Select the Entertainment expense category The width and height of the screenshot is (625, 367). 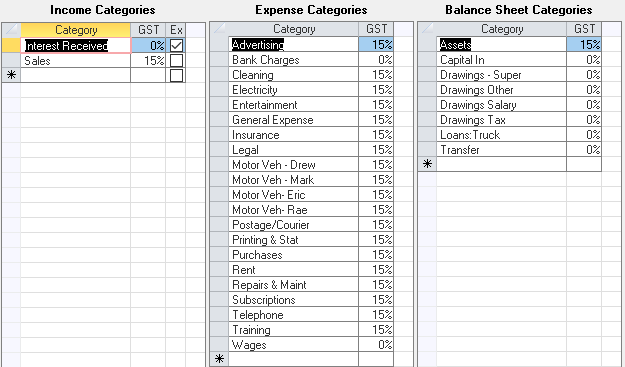[294, 105]
